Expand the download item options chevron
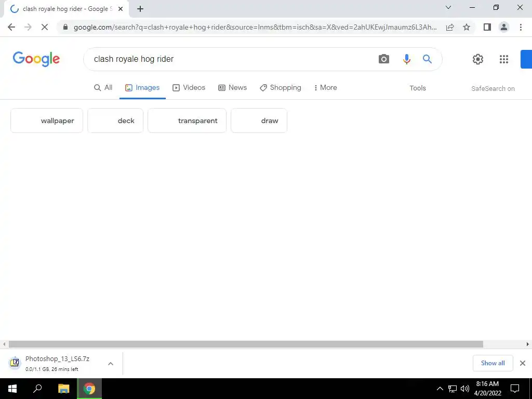 (111, 364)
